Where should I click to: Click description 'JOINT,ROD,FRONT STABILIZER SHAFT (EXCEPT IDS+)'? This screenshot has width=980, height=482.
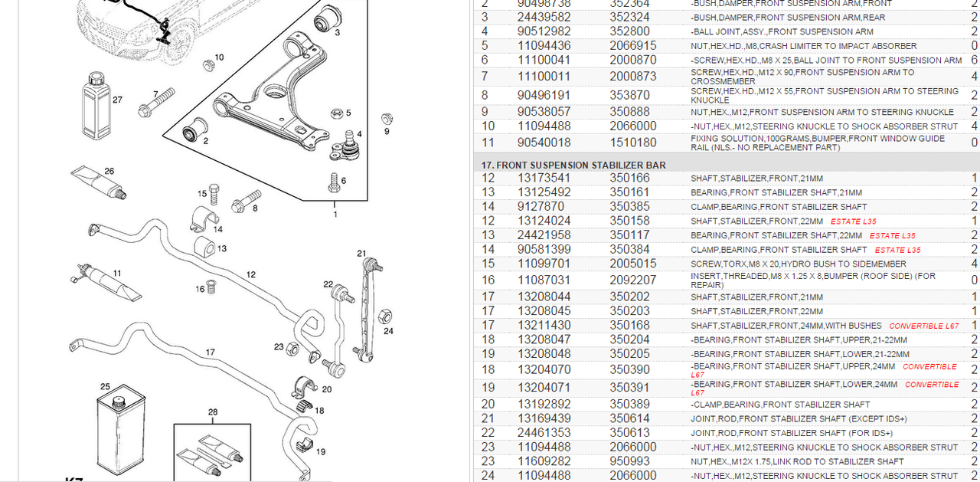coord(799,418)
